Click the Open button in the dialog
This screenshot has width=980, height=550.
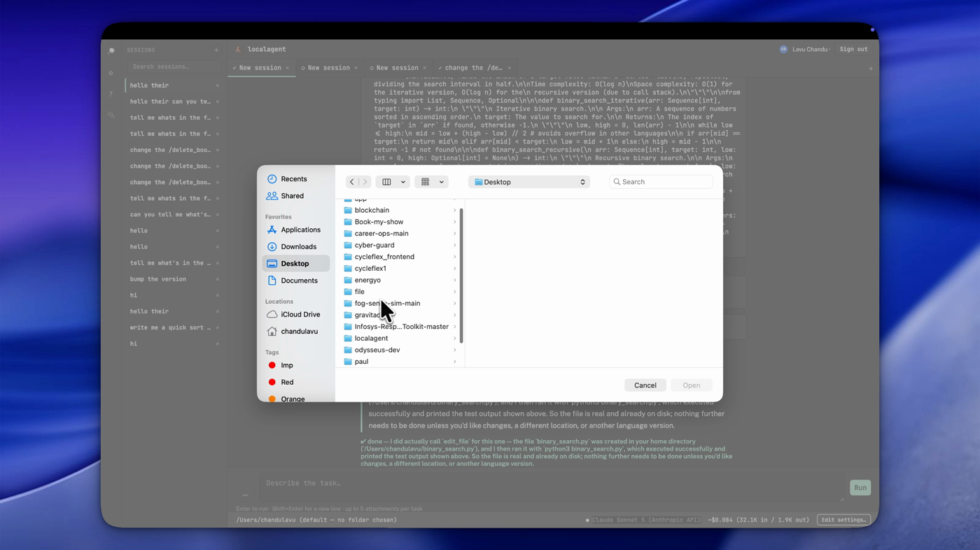(x=692, y=386)
